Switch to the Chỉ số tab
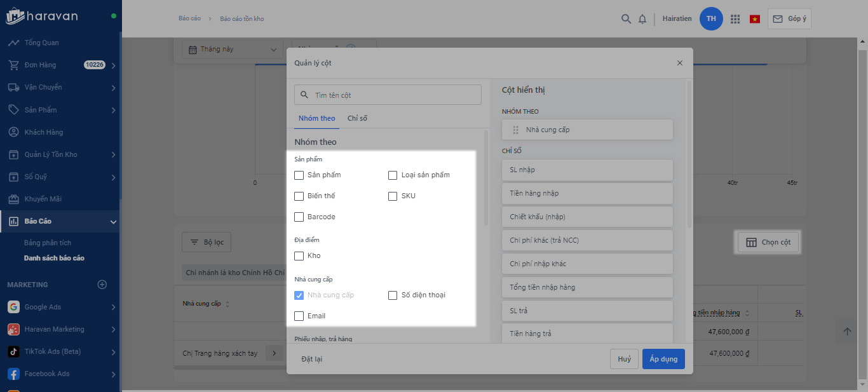Image resolution: width=868 pixels, height=392 pixels. click(357, 118)
